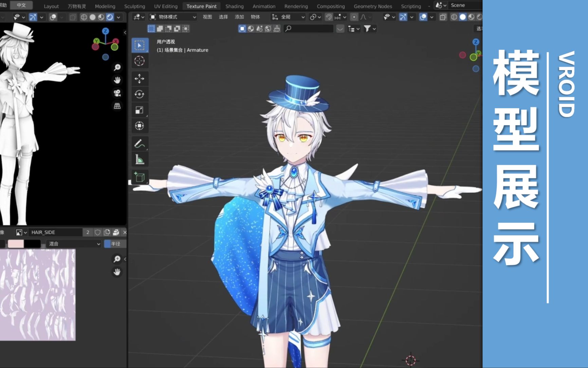Toggle overlays in the main viewport
The image size is (588, 368).
click(423, 17)
